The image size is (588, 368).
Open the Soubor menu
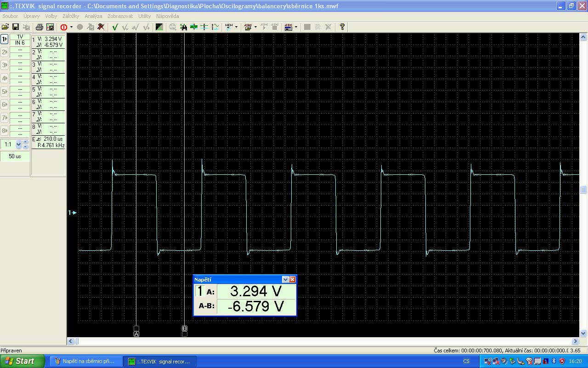[x=10, y=16]
